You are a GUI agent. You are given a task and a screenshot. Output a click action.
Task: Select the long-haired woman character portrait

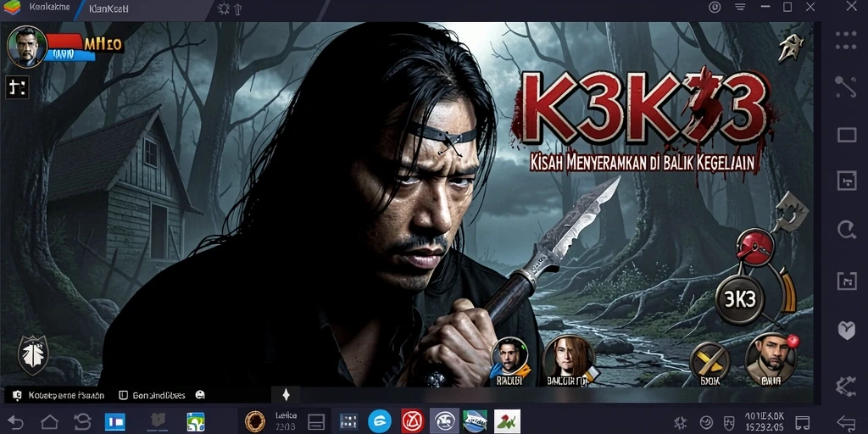[569, 359]
